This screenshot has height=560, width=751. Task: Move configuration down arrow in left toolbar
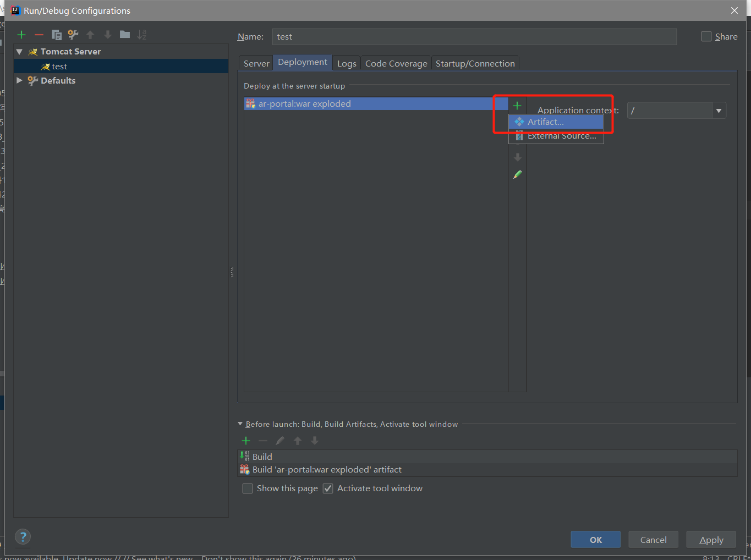click(x=108, y=35)
